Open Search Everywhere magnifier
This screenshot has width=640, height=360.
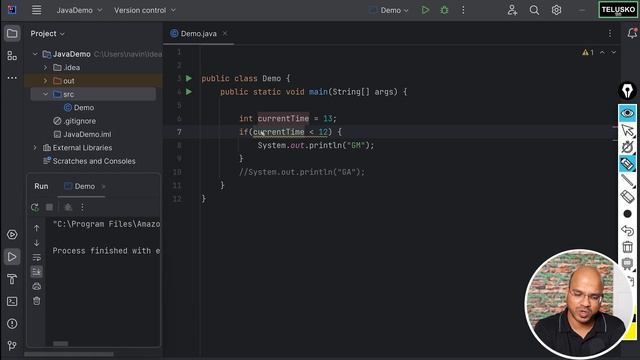pyautogui.click(x=534, y=10)
